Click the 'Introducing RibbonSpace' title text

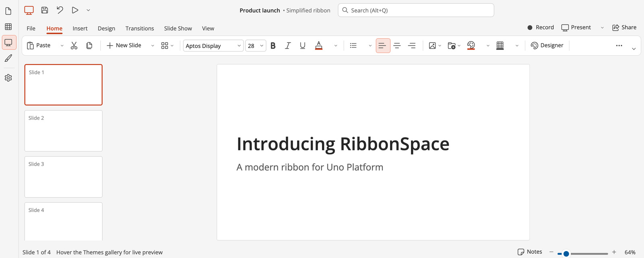tap(343, 144)
